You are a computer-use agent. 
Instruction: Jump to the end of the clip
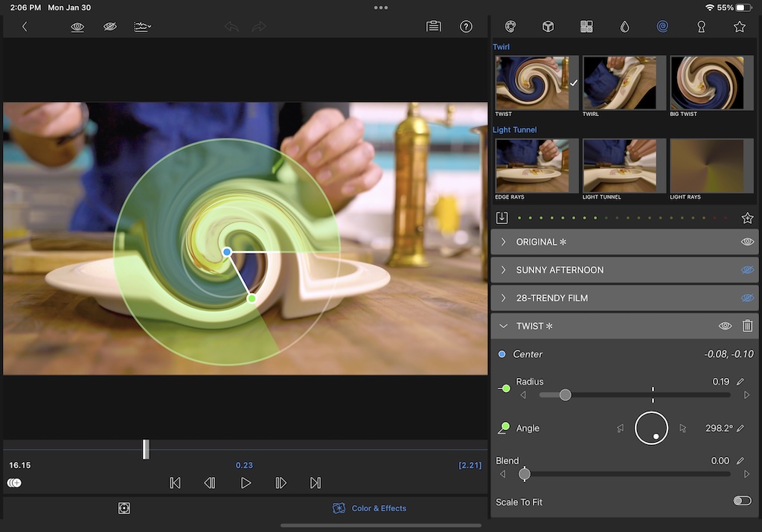tap(316, 483)
